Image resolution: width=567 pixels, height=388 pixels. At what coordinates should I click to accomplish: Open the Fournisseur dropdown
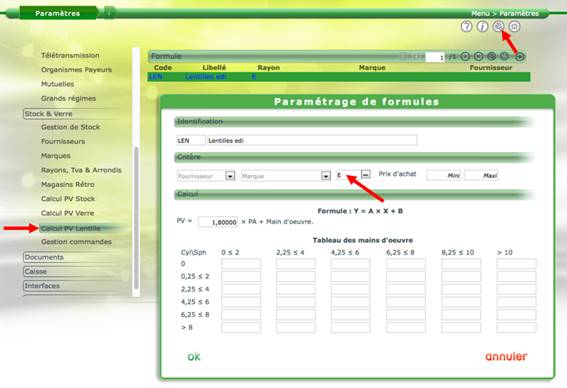230,176
